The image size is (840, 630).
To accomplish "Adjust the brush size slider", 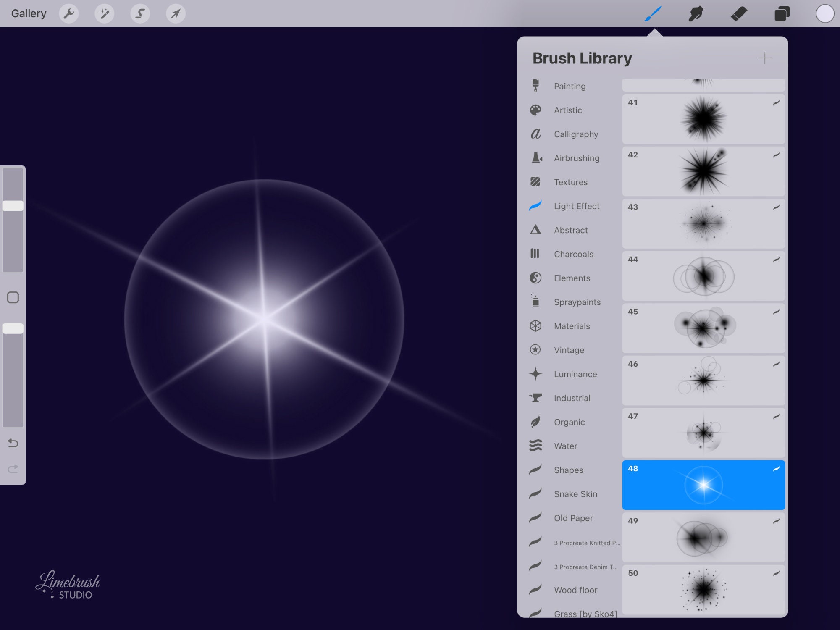I will click(13, 206).
